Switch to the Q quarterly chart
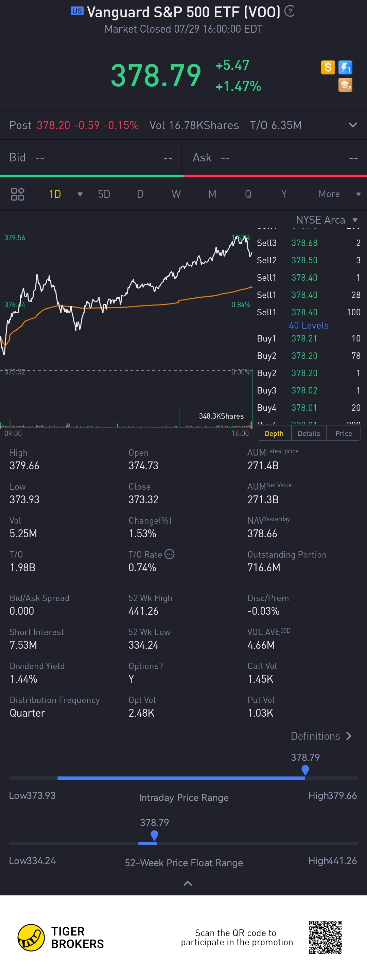367x980 pixels. (248, 194)
